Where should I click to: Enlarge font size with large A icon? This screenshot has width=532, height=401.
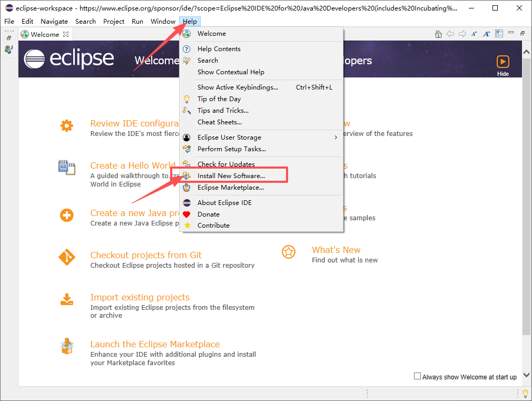click(487, 34)
